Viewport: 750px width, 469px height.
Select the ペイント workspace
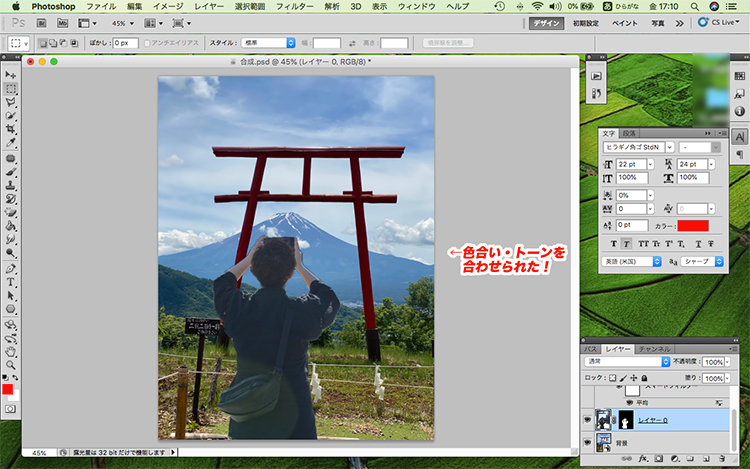625,23
